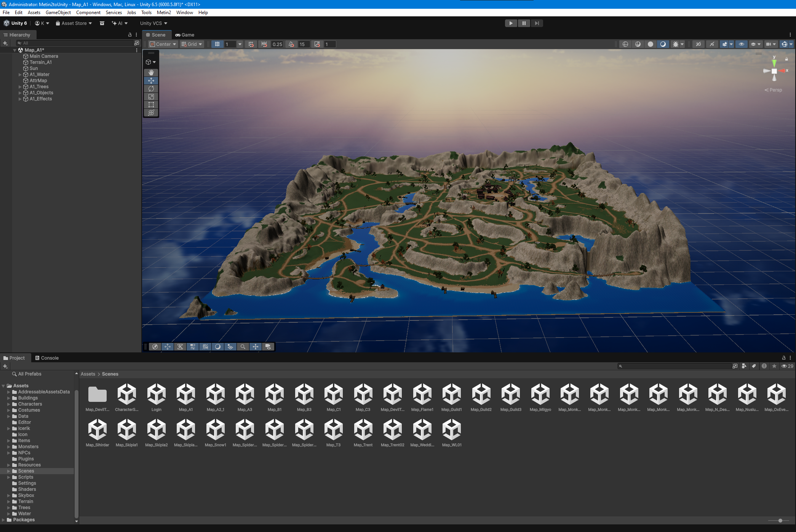The image size is (796, 532).
Task: Expand the A1_Water object
Action: point(20,75)
